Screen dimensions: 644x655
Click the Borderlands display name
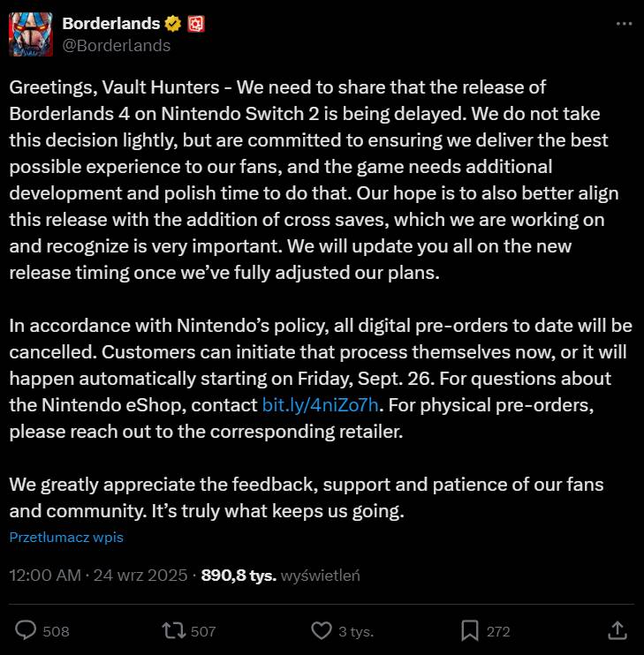pos(111,24)
